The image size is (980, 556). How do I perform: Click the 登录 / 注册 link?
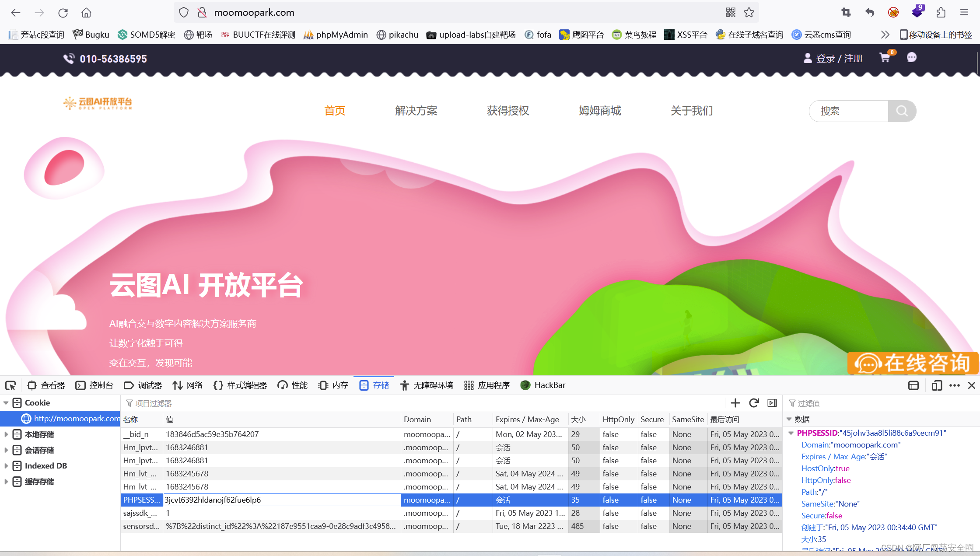coord(839,59)
